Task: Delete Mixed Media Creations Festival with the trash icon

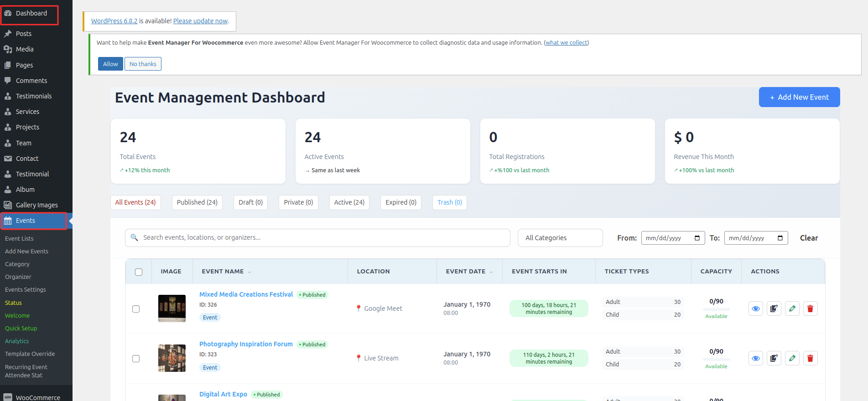Action: click(810, 308)
